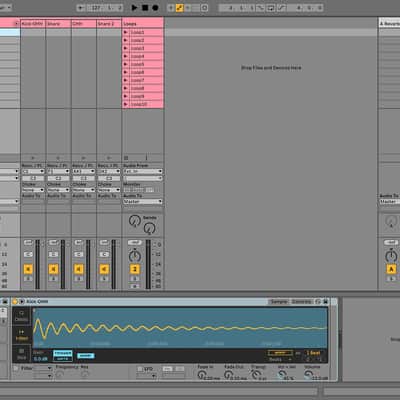Viewport: 400px width, 400px height.
Task: Click the MIDI overdub plus button
Action: [x=171, y=8]
